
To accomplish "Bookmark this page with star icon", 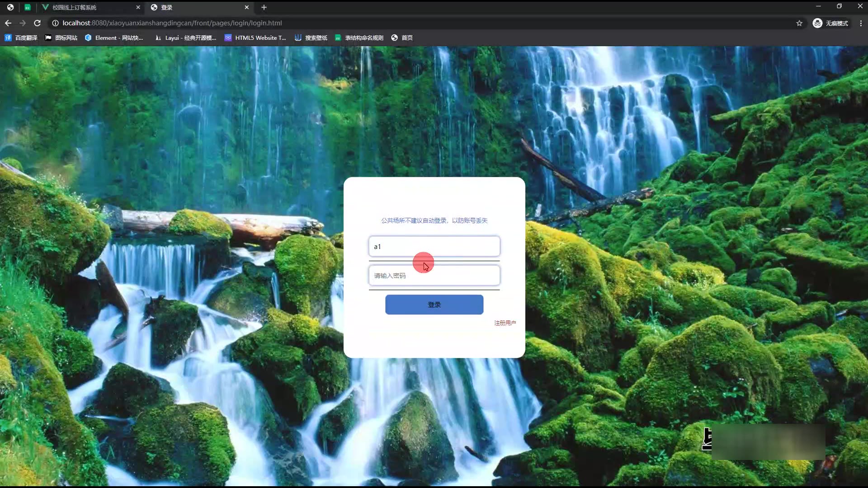I will click(x=799, y=23).
